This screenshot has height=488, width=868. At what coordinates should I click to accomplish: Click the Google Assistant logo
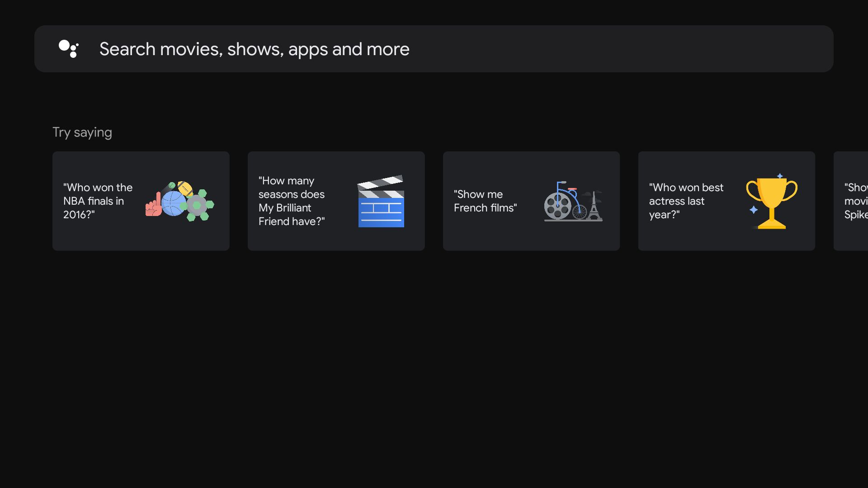point(69,49)
